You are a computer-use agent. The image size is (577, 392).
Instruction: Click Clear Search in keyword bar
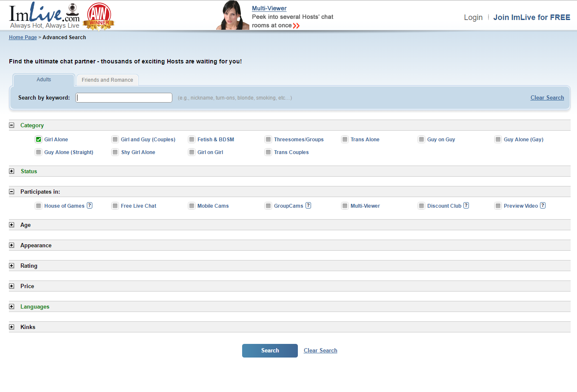(x=547, y=98)
